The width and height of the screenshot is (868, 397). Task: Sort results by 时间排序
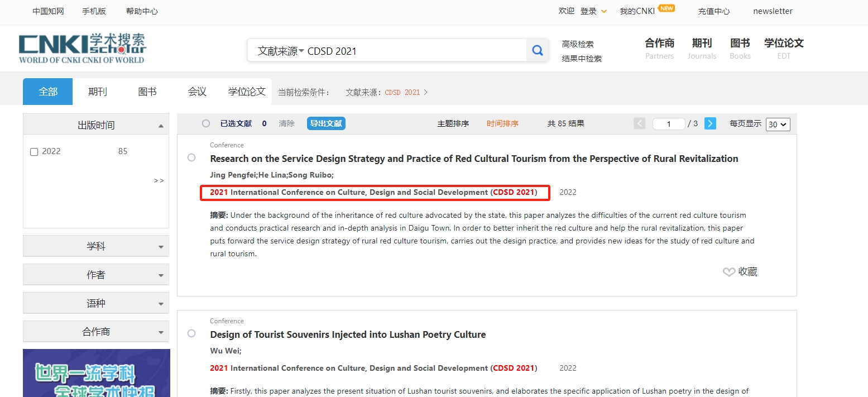pyautogui.click(x=502, y=123)
